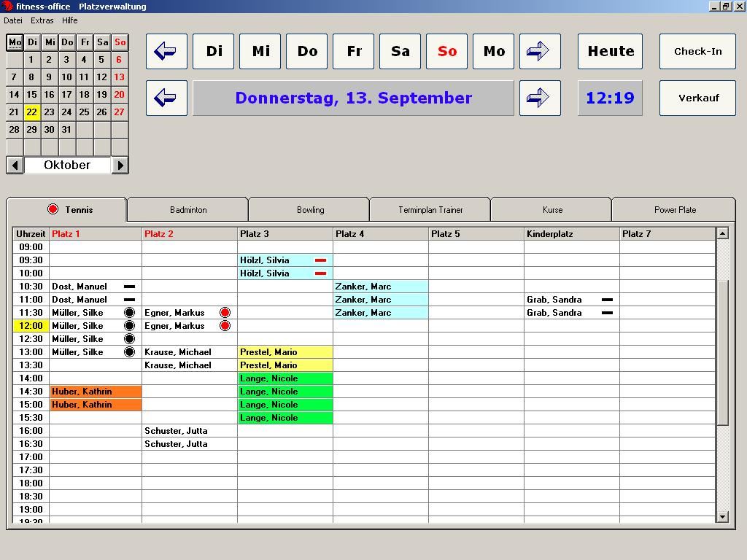Click black dot for Müller, Silke at 13:00
This screenshot has height=560, width=747.
(x=129, y=352)
